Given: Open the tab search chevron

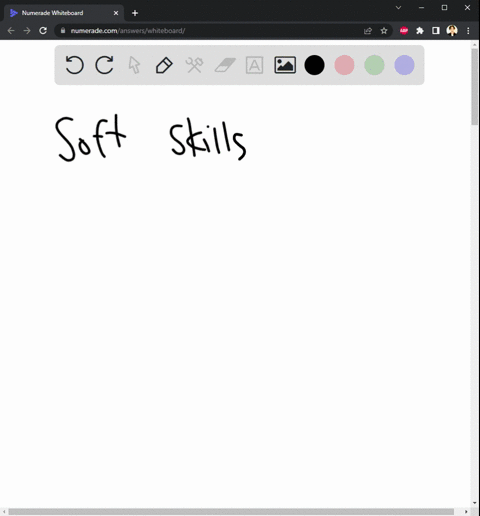Looking at the screenshot, I should [x=398, y=7].
